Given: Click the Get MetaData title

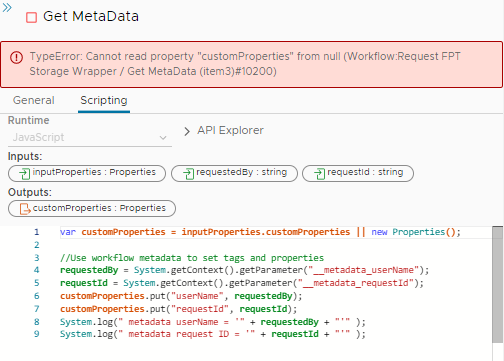Looking at the screenshot, I should coord(91,16).
